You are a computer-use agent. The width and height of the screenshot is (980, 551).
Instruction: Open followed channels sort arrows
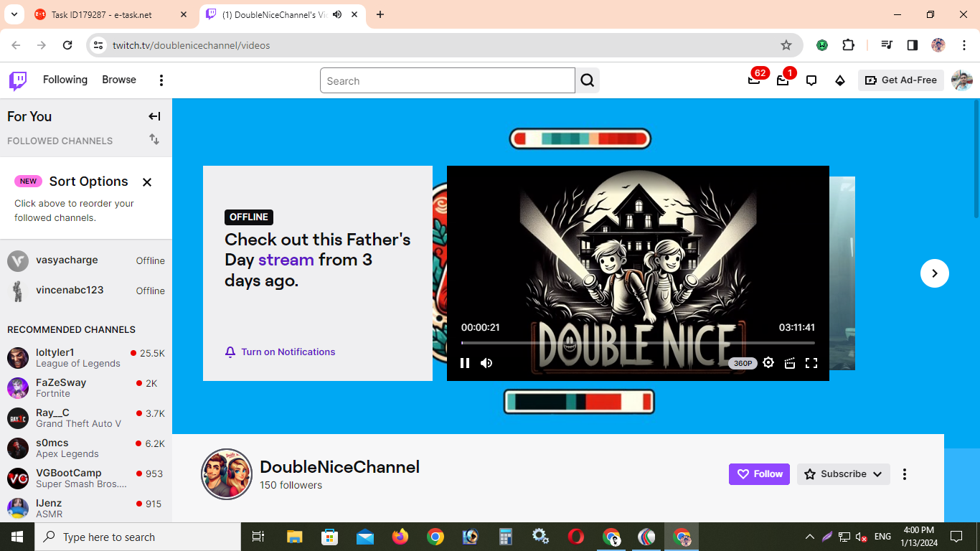(x=154, y=139)
